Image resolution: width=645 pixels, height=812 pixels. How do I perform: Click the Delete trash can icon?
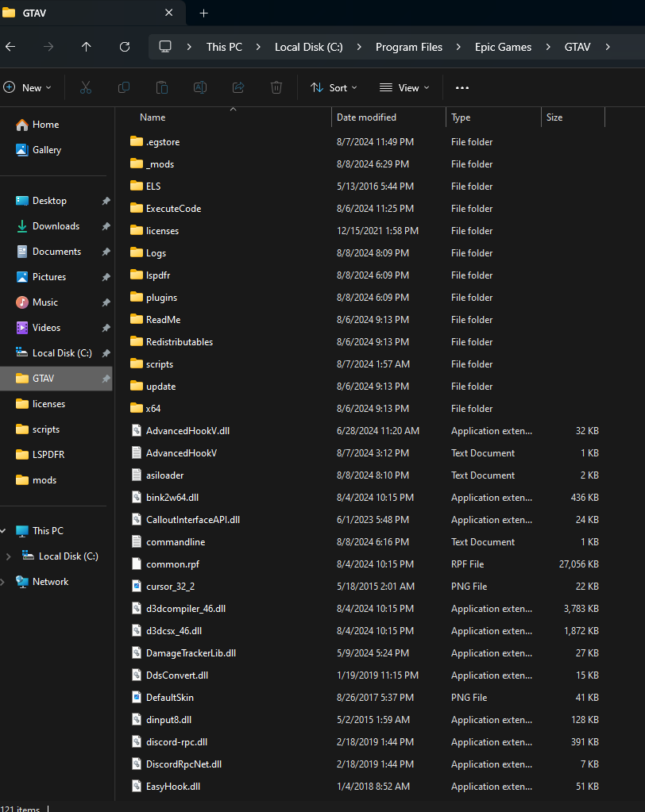pos(276,87)
